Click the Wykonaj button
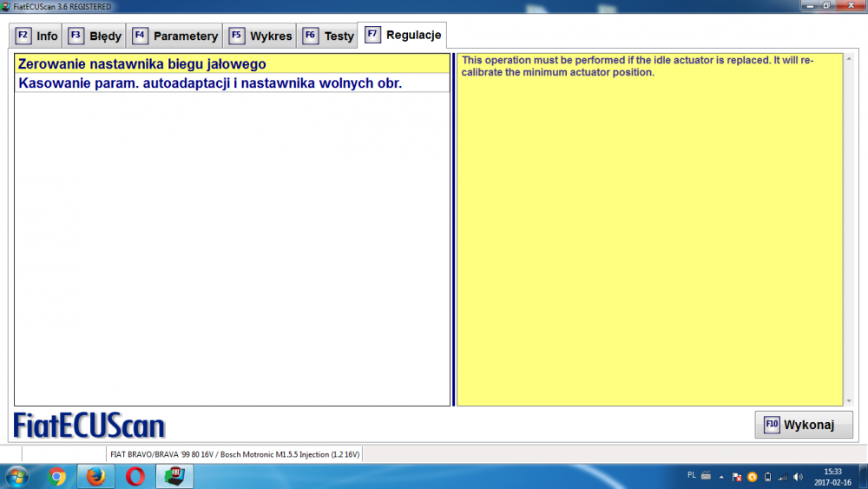Image resolution: width=868 pixels, height=489 pixels. click(x=803, y=425)
